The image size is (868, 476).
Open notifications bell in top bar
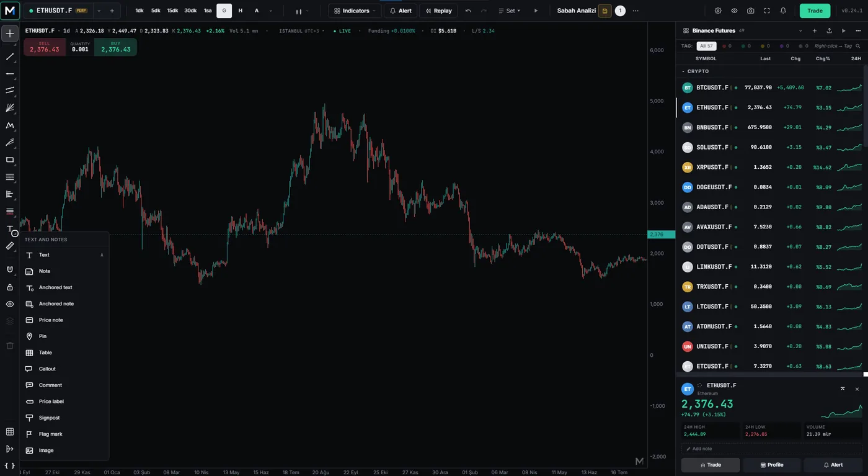tap(783, 11)
